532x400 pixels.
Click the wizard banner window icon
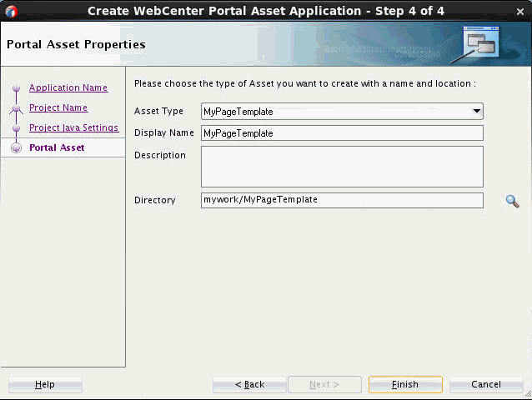[x=480, y=43]
